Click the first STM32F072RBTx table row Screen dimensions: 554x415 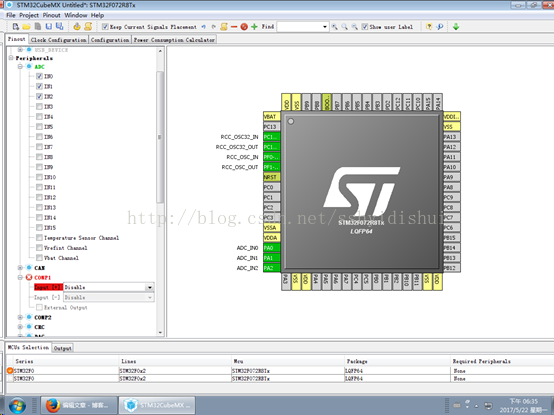coord(279,371)
